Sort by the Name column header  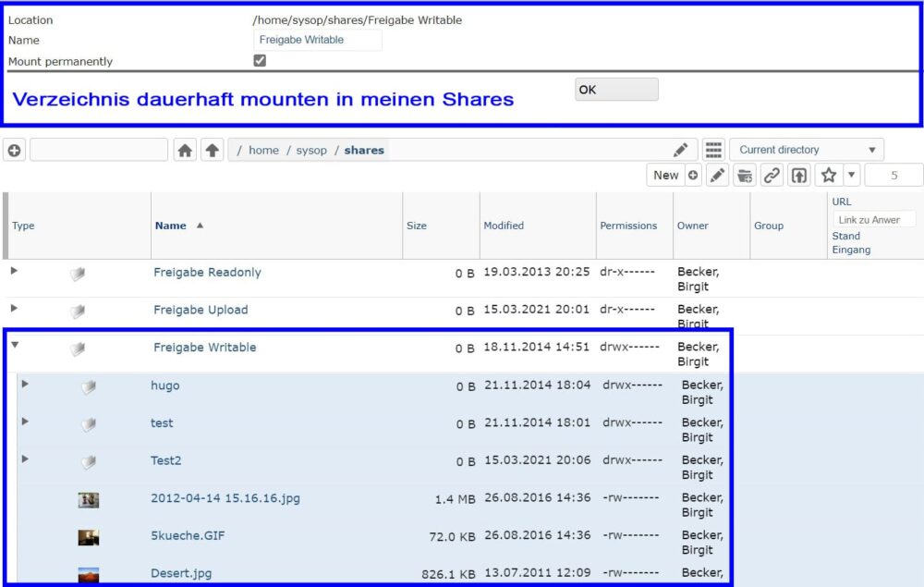[x=171, y=226]
